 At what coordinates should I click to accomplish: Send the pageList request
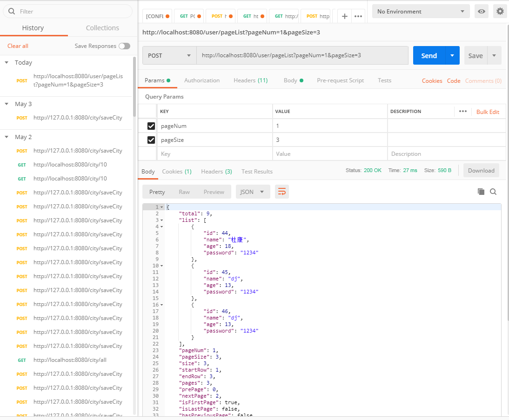point(429,55)
